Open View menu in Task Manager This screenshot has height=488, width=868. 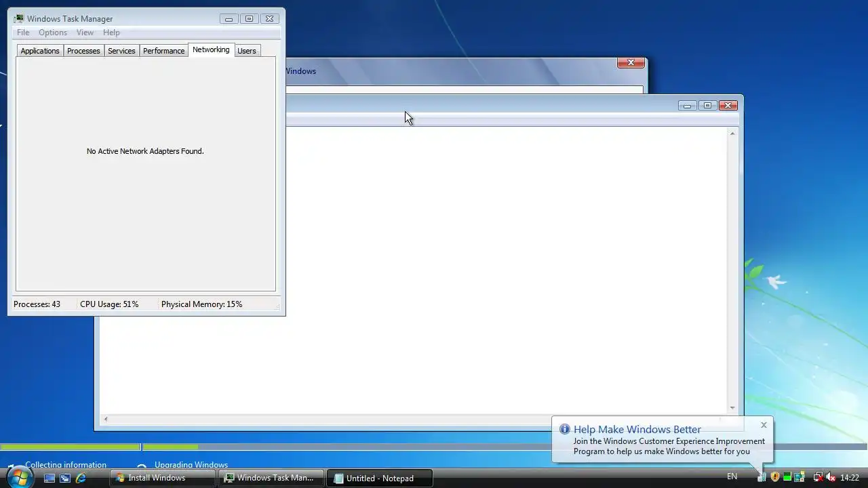85,33
